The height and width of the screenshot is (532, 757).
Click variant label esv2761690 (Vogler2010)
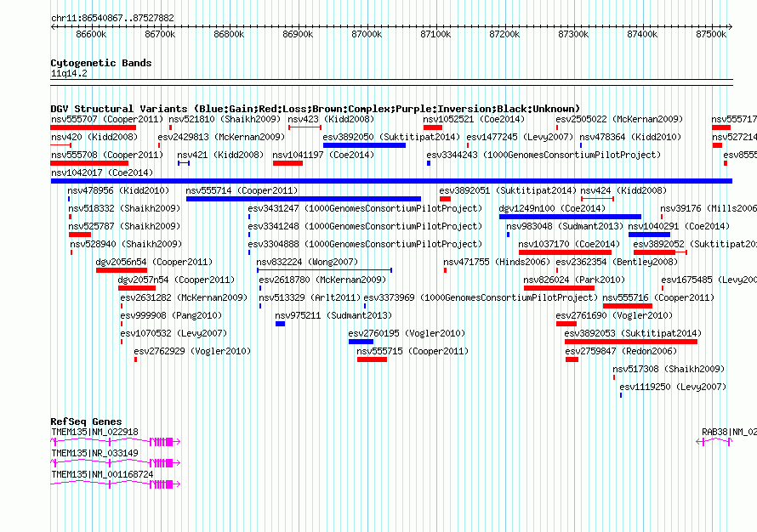click(614, 315)
